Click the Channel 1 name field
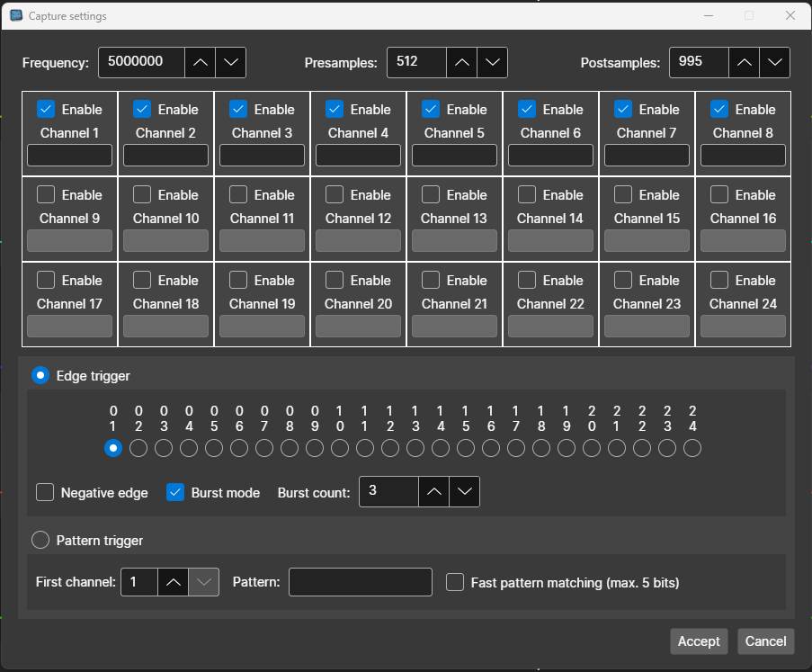Screen dimensions: 812x672 click(69, 156)
